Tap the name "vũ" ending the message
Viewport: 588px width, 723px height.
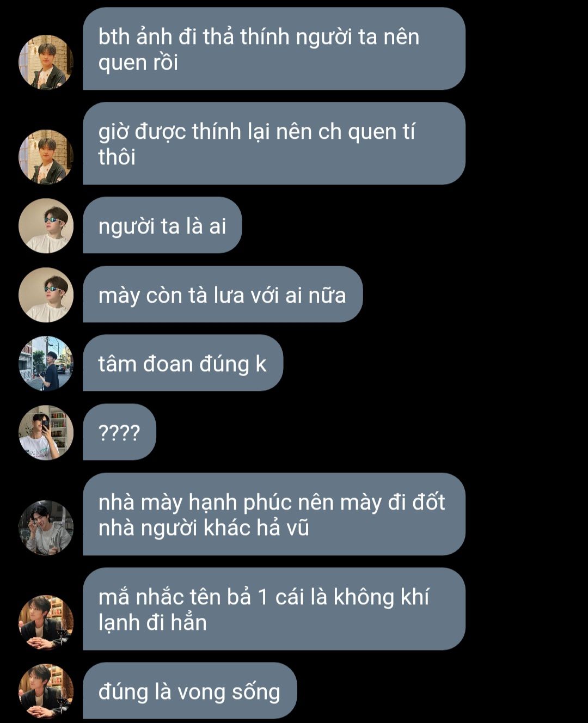(298, 529)
